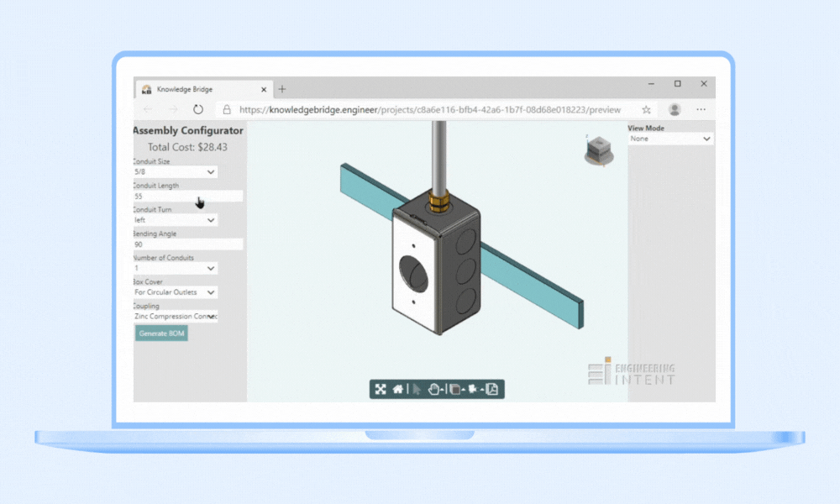The height and width of the screenshot is (504, 840).
Task: Select the fullscreen fit-to-view icon in the viewer toolbar
Action: tap(381, 389)
